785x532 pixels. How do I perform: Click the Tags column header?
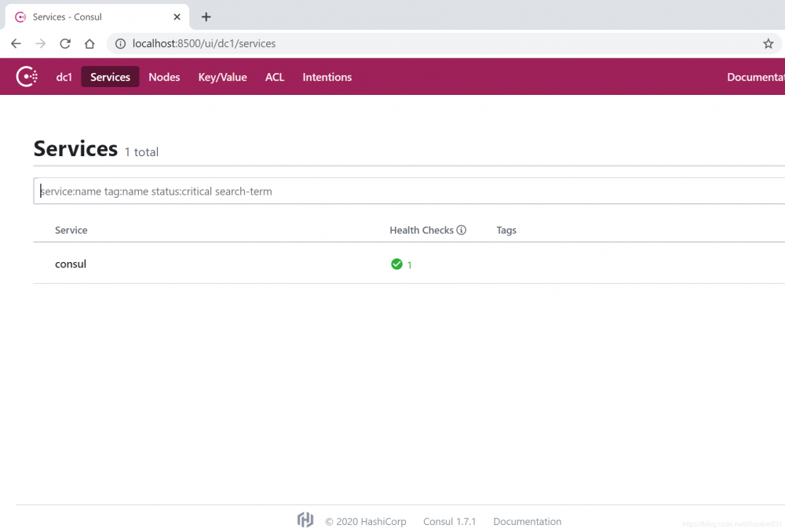(506, 230)
